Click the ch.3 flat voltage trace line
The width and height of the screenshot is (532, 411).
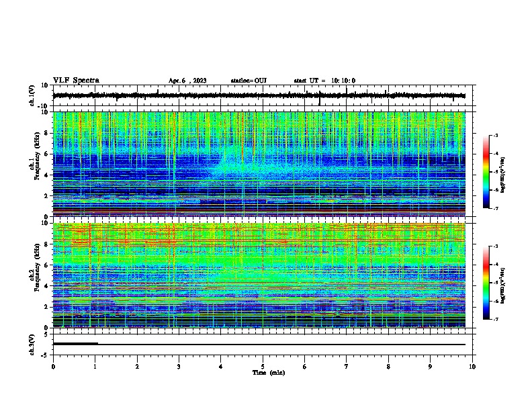coord(259,345)
